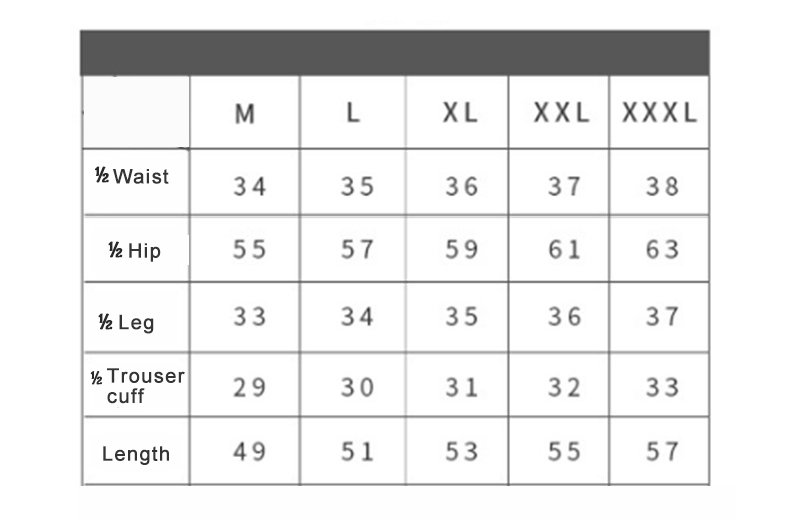Viewport: 790px width, 521px height.
Task: Select the Length row label
Action: pyautogui.click(x=136, y=454)
